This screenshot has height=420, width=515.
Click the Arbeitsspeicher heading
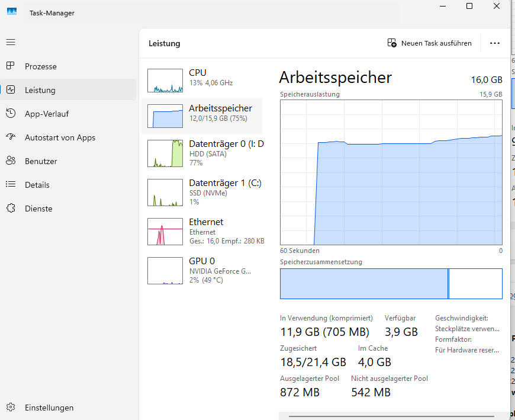pyautogui.click(x=335, y=78)
